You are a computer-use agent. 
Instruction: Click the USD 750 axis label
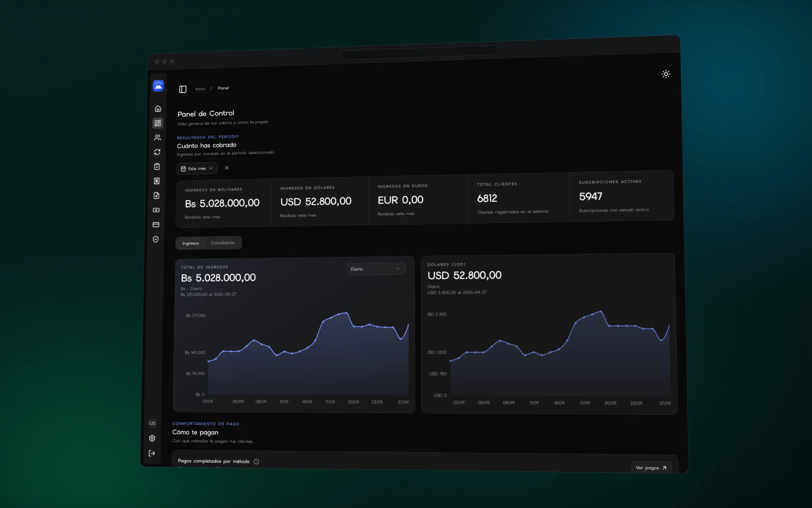(x=438, y=374)
